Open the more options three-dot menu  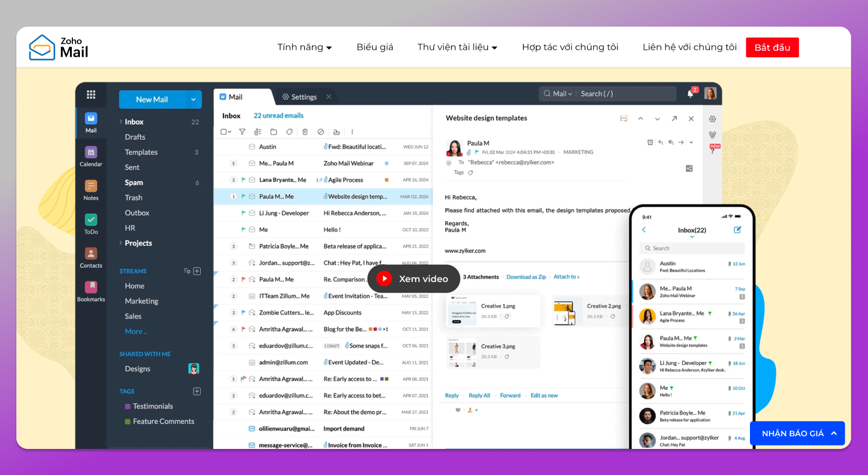pyautogui.click(x=352, y=132)
